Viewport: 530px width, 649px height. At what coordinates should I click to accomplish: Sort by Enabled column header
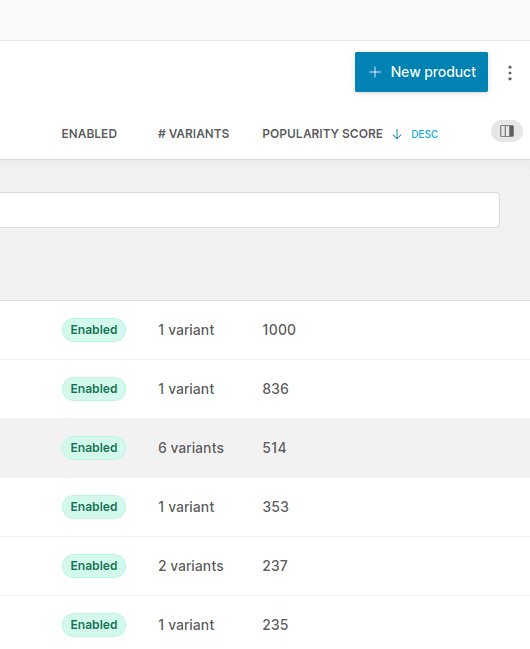[x=89, y=134]
